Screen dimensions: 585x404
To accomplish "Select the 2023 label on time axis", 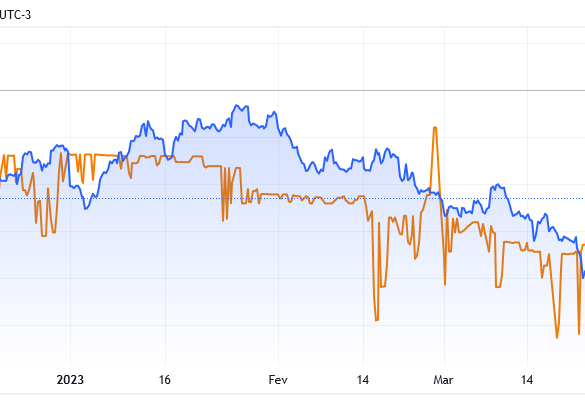I will (x=70, y=380).
